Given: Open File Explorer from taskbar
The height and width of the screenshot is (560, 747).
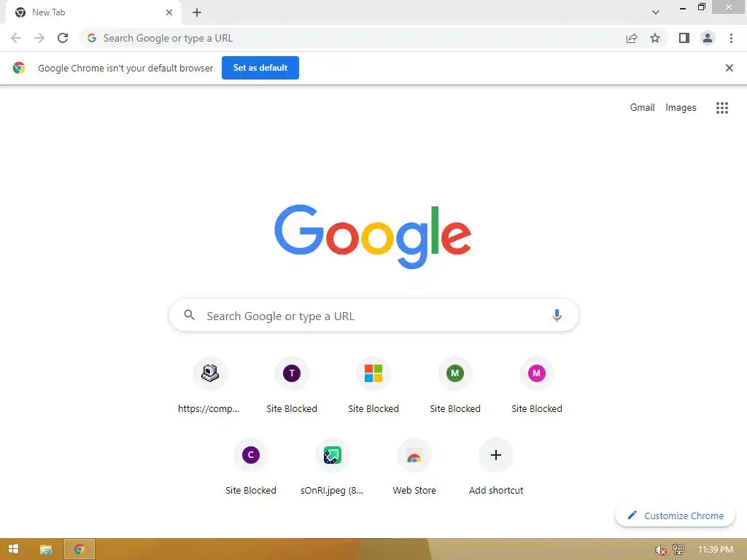Looking at the screenshot, I should (46, 549).
